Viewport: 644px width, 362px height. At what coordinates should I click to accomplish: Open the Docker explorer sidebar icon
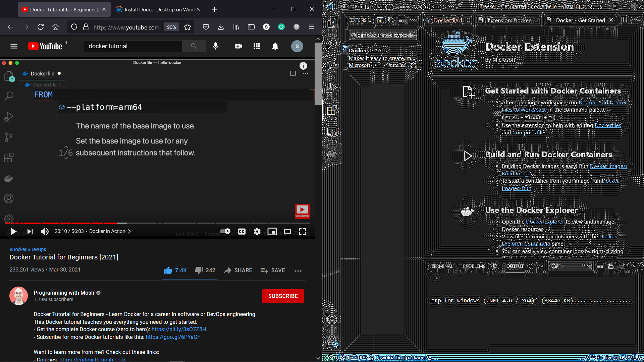click(332, 154)
